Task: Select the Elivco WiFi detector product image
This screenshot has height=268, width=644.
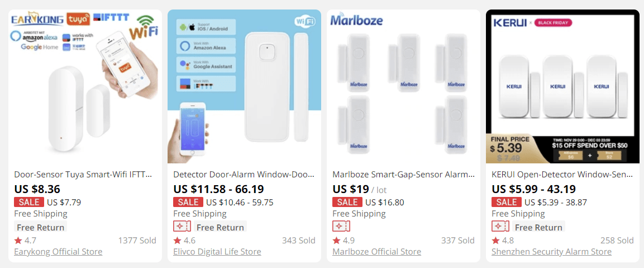Action: point(244,86)
